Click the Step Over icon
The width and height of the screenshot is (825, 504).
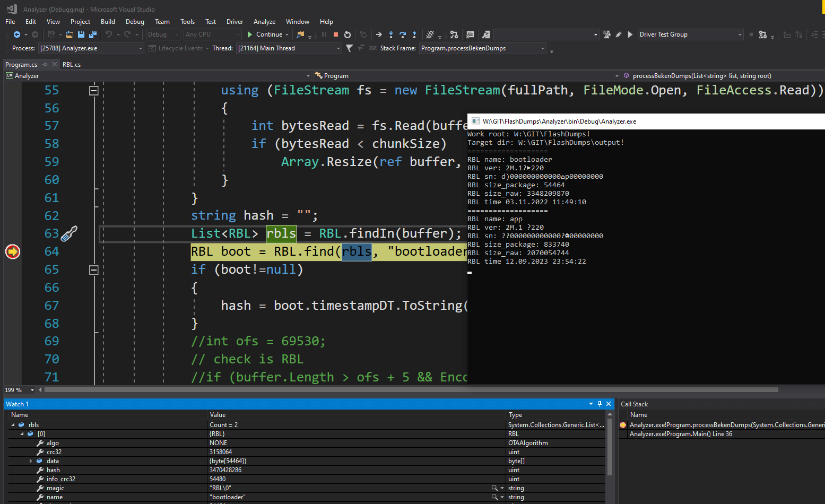pos(403,34)
